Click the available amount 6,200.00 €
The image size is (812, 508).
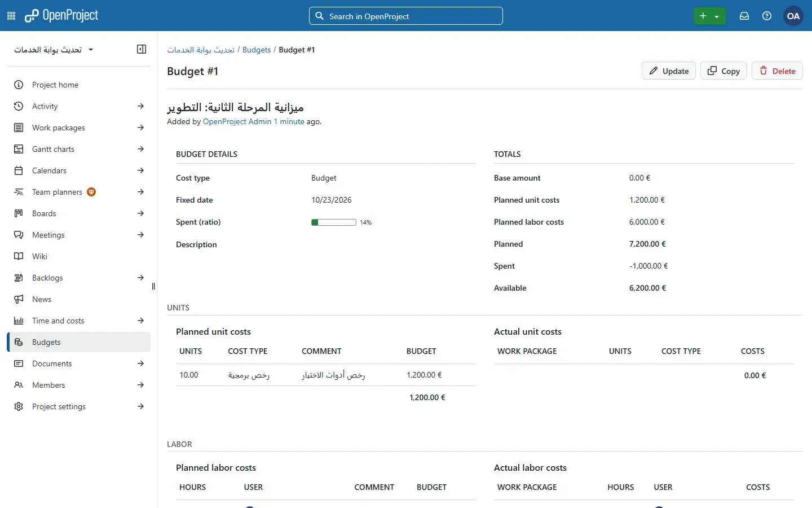click(647, 288)
